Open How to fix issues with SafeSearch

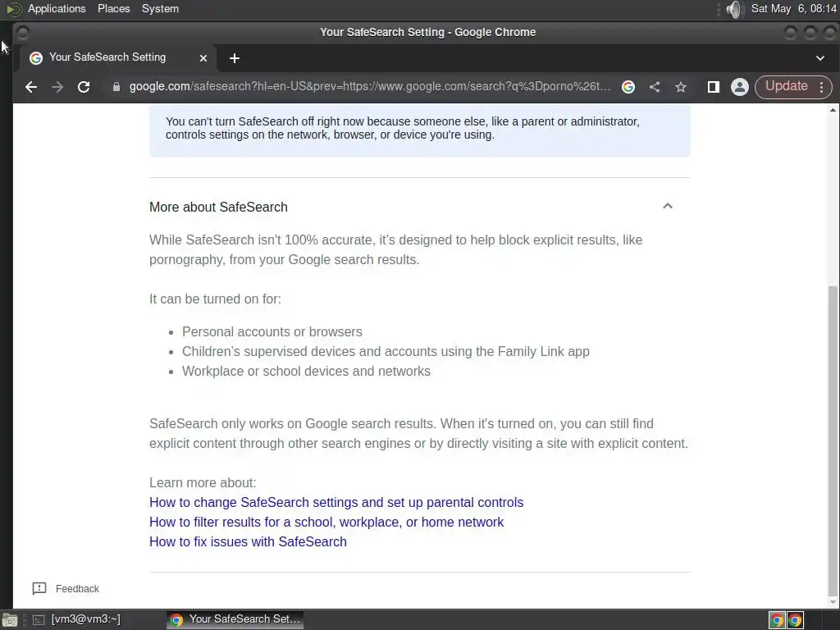[248, 541]
